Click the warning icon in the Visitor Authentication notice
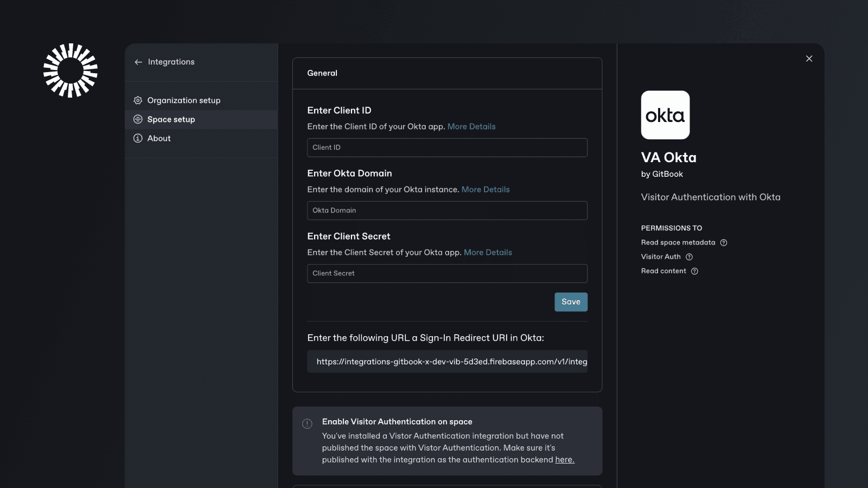868x488 pixels. [307, 424]
